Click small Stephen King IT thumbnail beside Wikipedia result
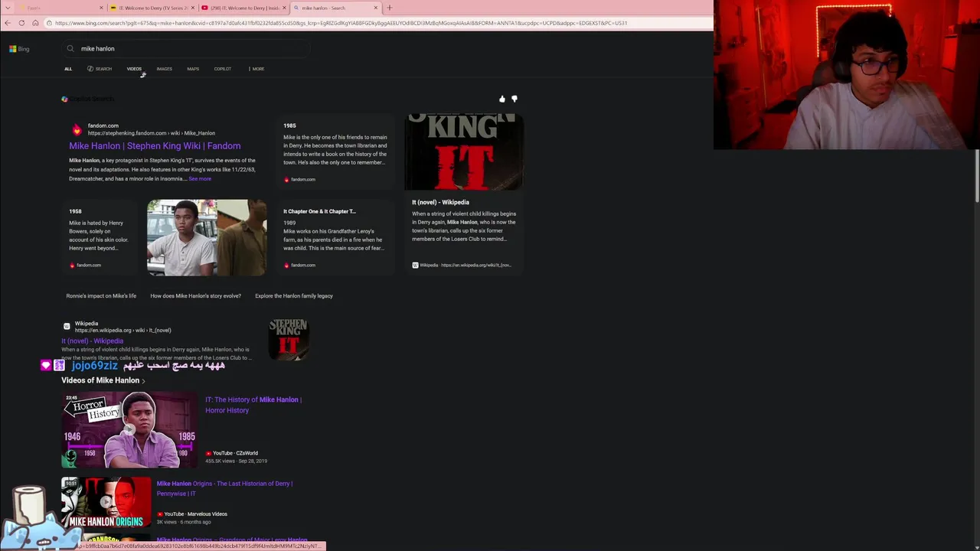The height and width of the screenshot is (551, 980). 288,338
